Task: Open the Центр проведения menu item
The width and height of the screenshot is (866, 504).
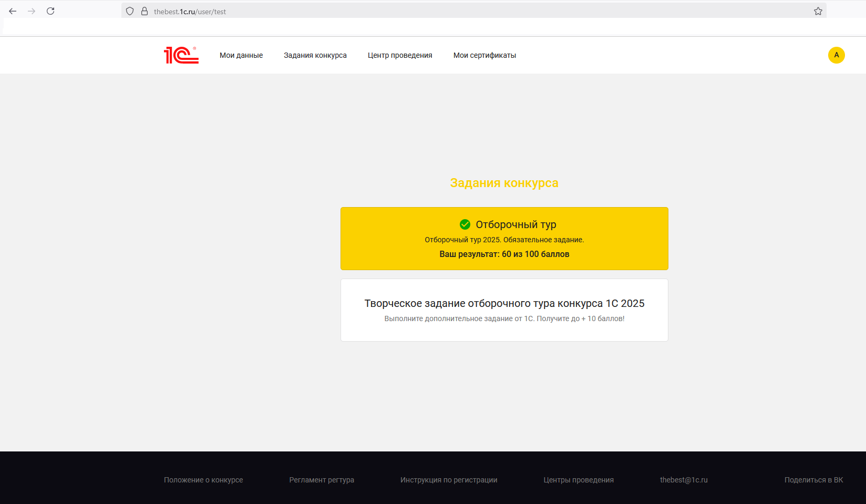Action: click(400, 55)
